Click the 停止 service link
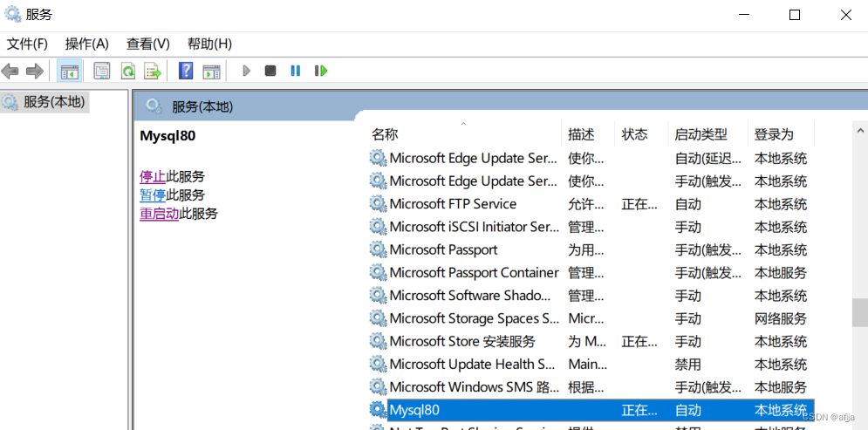 [x=153, y=176]
